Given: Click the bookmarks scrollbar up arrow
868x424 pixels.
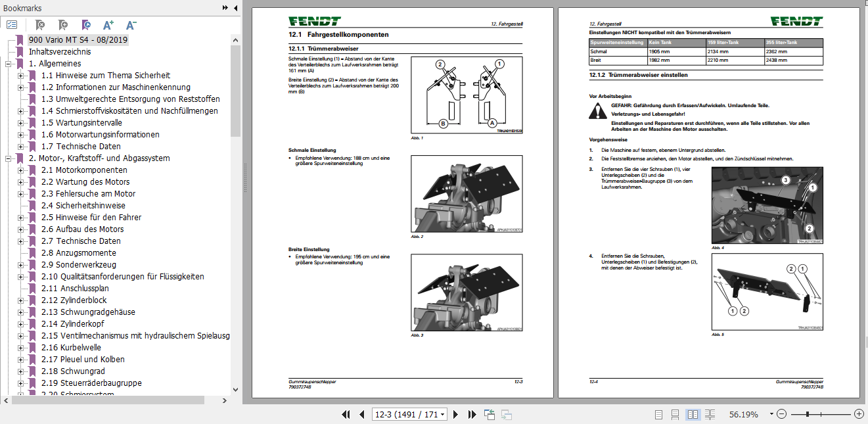Looking at the screenshot, I should pyautogui.click(x=235, y=39).
